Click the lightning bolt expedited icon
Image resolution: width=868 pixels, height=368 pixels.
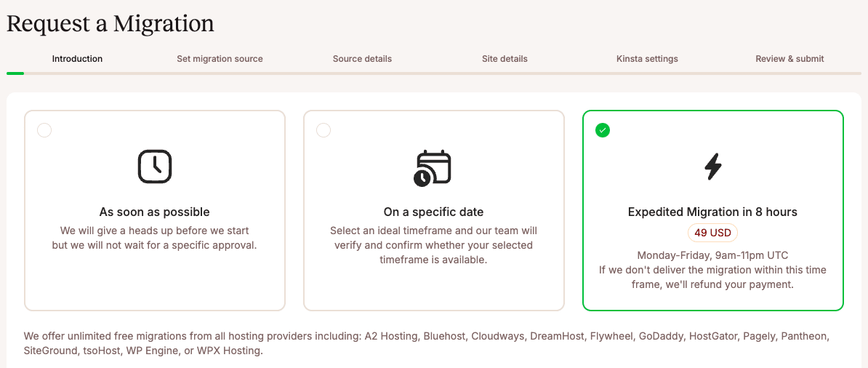[713, 167]
